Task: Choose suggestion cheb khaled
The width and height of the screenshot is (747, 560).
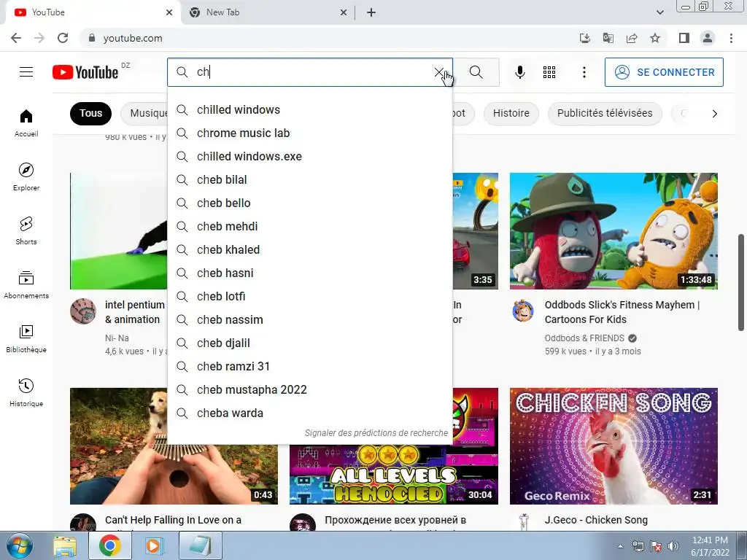Action: tap(309, 249)
